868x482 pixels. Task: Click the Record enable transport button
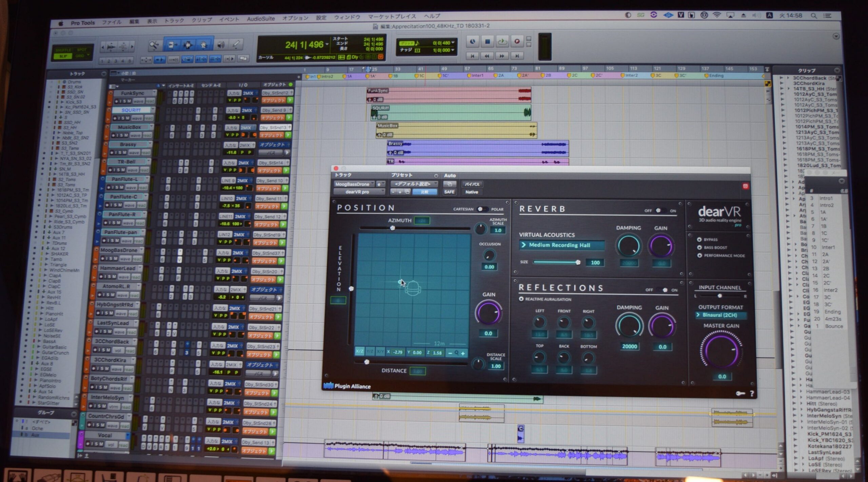tap(517, 41)
